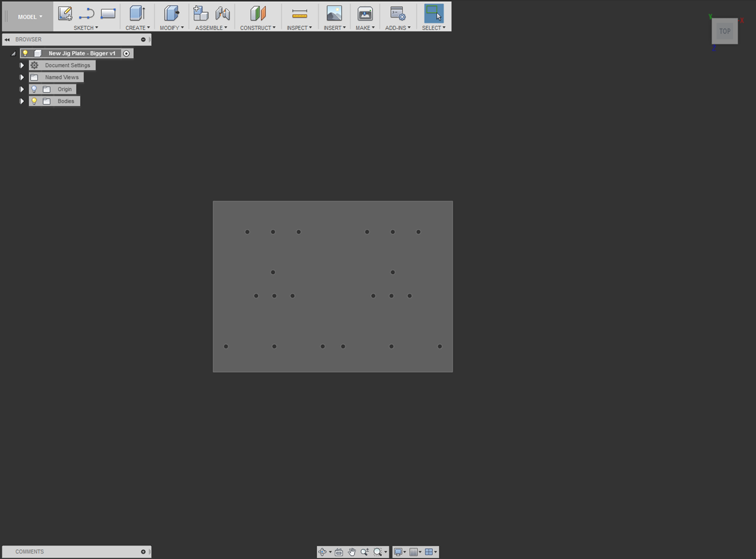This screenshot has height=559, width=756.
Task: Select the Pan hand tool
Action: (x=352, y=552)
